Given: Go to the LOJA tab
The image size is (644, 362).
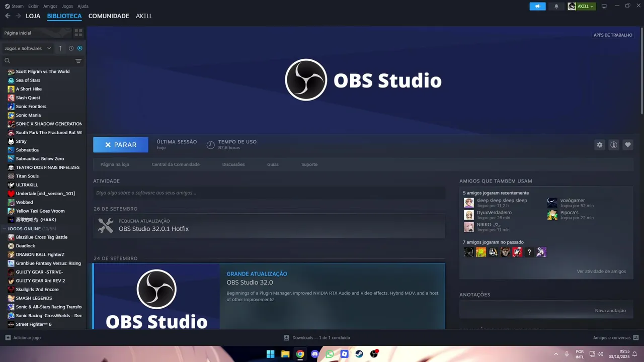Looking at the screenshot, I should 33,16.
